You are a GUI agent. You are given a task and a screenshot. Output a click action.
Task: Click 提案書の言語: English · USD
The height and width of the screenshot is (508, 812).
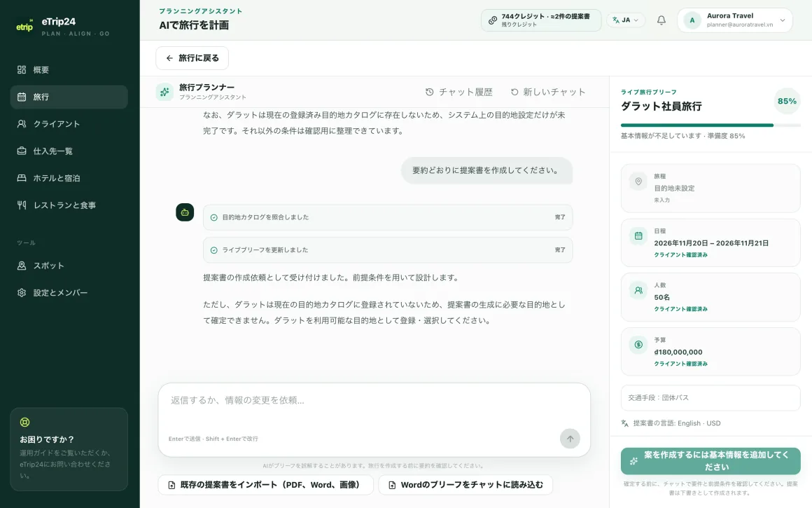point(676,423)
